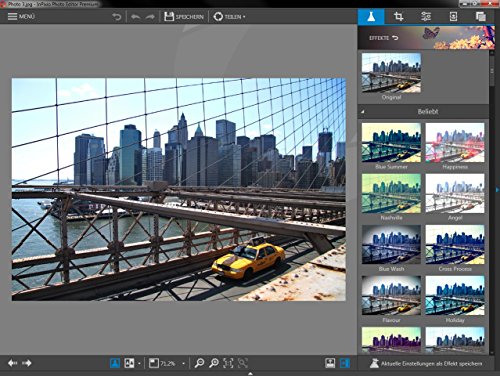Viewport: 500px width, 376px height.
Task: Click the revert-to-original arrow icon
Action: click(x=117, y=17)
